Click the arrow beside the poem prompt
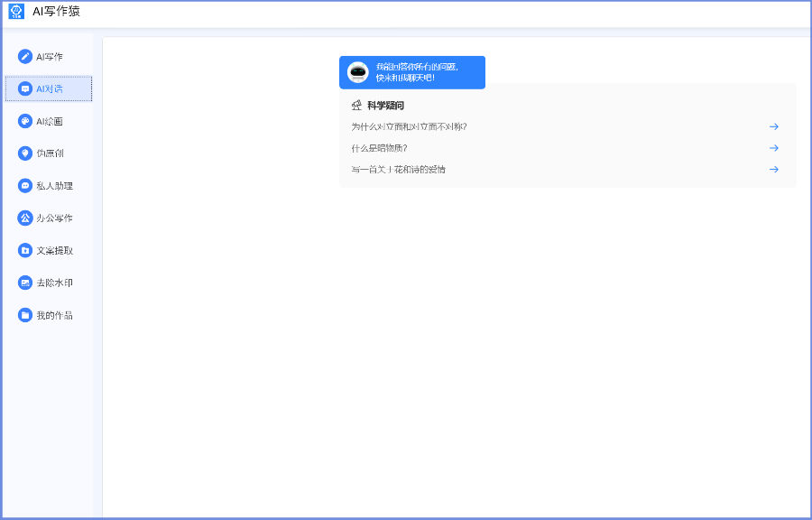812x520 pixels. point(773,170)
